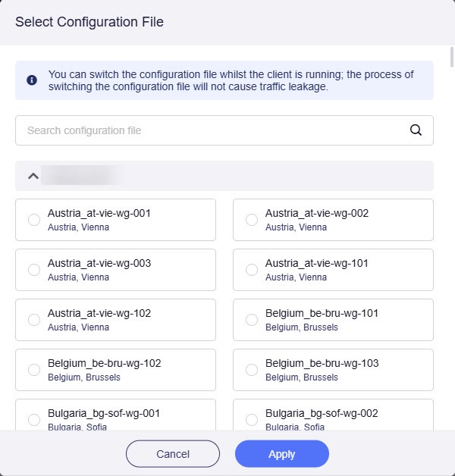The height and width of the screenshot is (476, 455).
Task: Click the Belgium_be-bru-wg-101 card label
Action: click(322, 313)
